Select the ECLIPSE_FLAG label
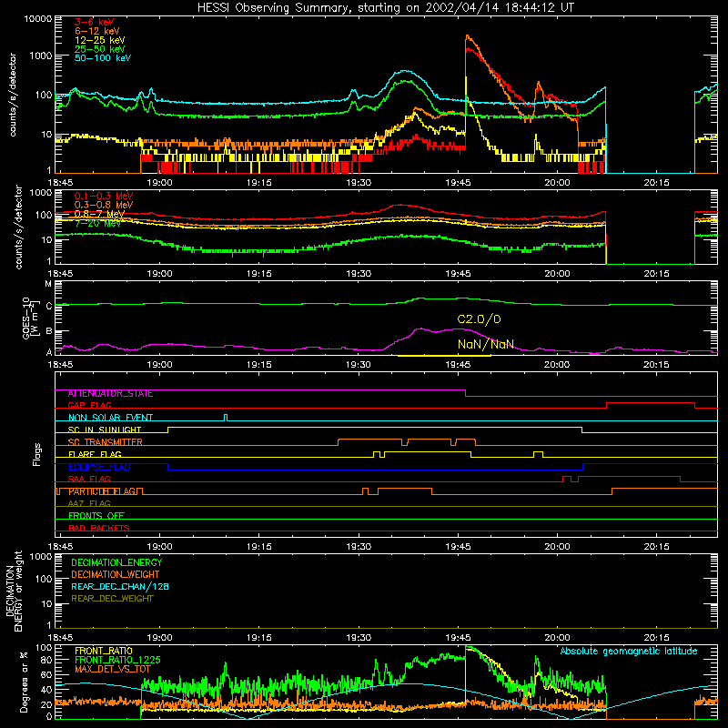The width and height of the screenshot is (728, 728). [x=99, y=467]
